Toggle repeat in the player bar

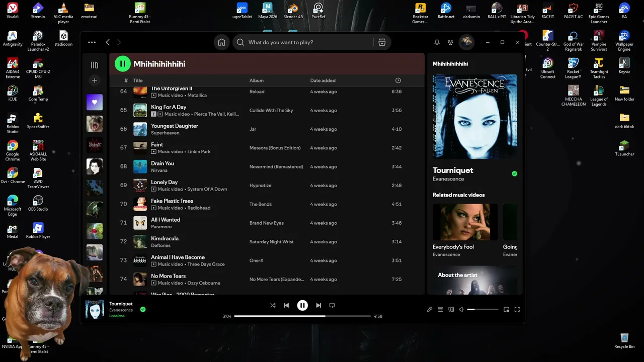pos(332,305)
